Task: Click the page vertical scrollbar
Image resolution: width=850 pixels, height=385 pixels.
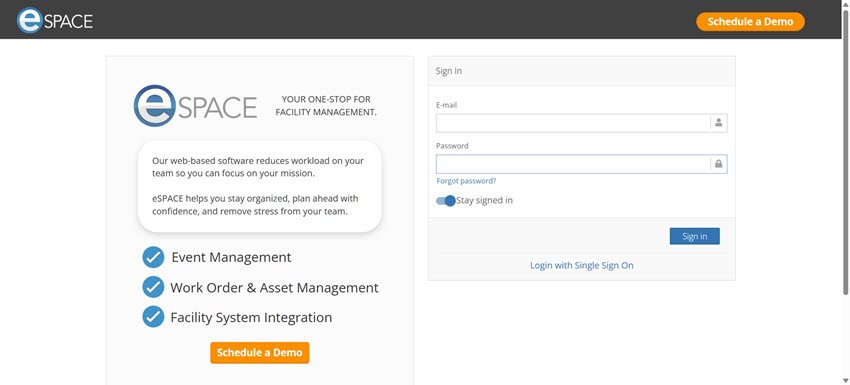Action: click(845, 152)
